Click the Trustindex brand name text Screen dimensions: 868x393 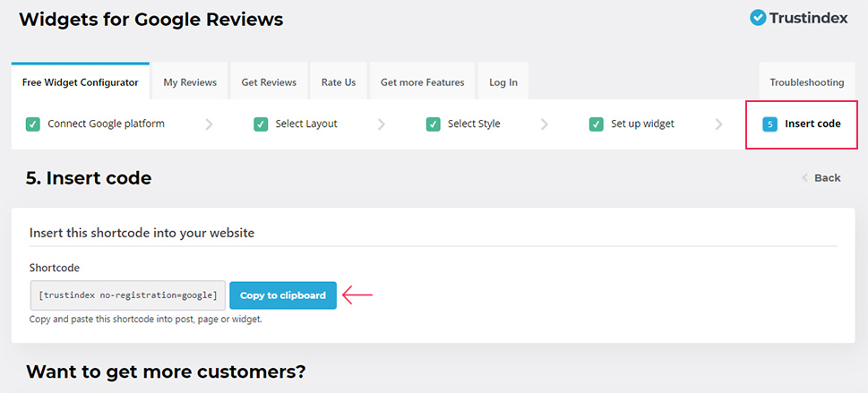point(808,18)
